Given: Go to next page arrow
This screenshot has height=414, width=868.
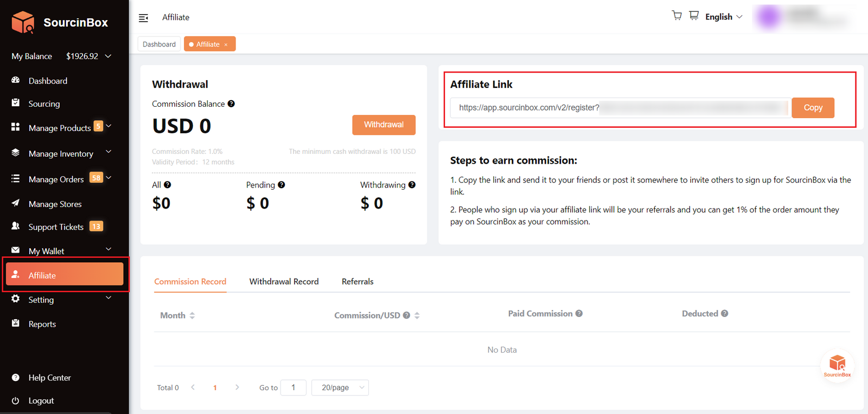Looking at the screenshot, I should [x=237, y=387].
